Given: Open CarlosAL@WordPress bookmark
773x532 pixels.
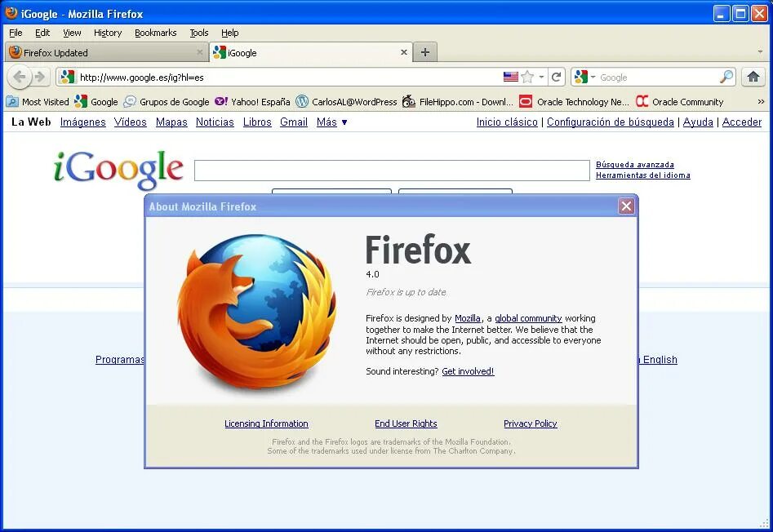Looking at the screenshot, I should (346, 102).
